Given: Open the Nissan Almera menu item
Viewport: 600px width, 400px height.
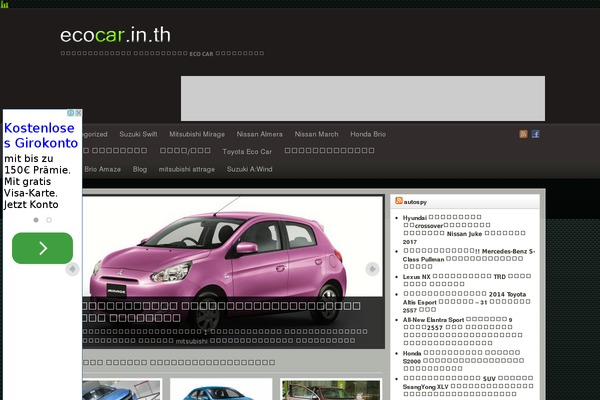Looking at the screenshot, I should [x=259, y=134].
